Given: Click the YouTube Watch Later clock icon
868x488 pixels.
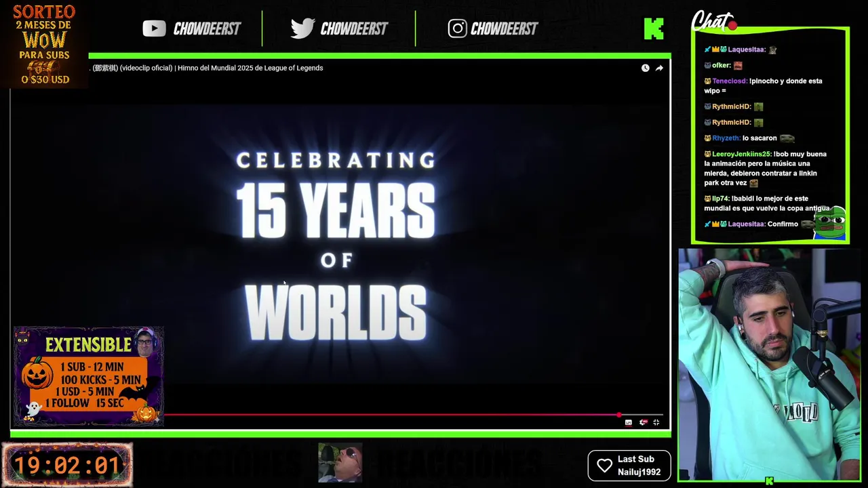Looking at the screenshot, I should click(x=645, y=68).
